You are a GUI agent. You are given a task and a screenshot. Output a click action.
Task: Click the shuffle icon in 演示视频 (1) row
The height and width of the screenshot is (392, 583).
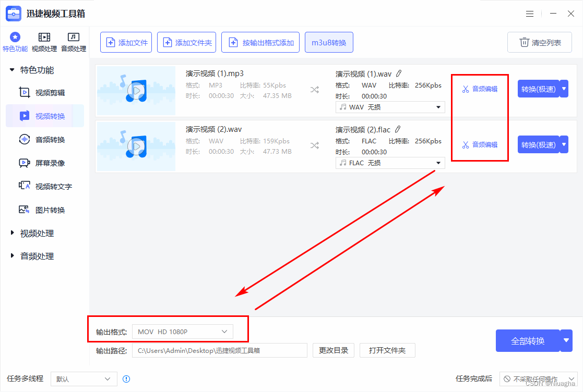point(315,90)
